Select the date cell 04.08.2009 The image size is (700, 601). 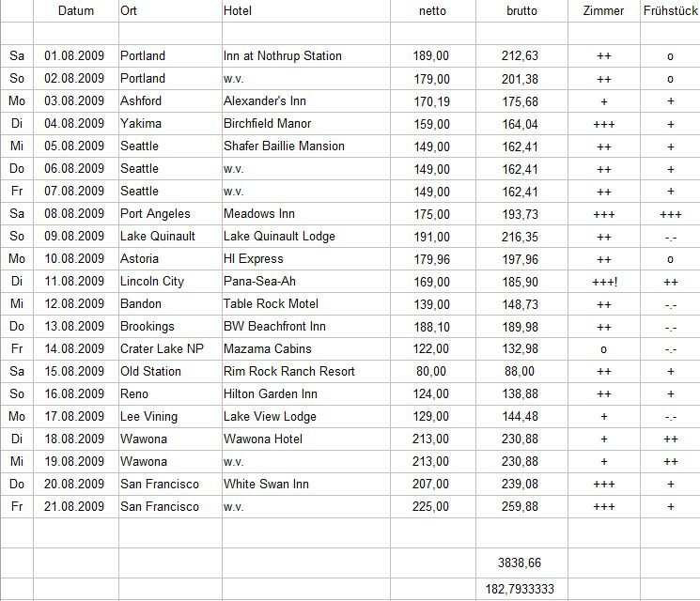click(x=76, y=123)
